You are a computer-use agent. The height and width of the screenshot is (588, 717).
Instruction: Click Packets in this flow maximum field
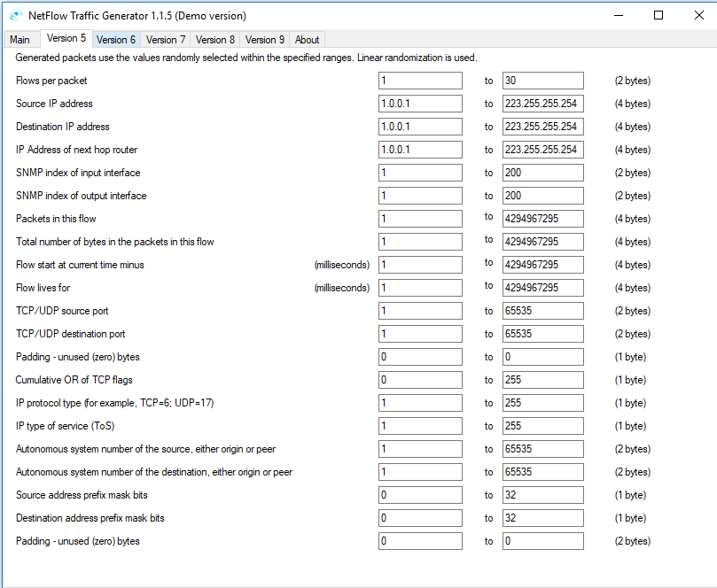542,219
